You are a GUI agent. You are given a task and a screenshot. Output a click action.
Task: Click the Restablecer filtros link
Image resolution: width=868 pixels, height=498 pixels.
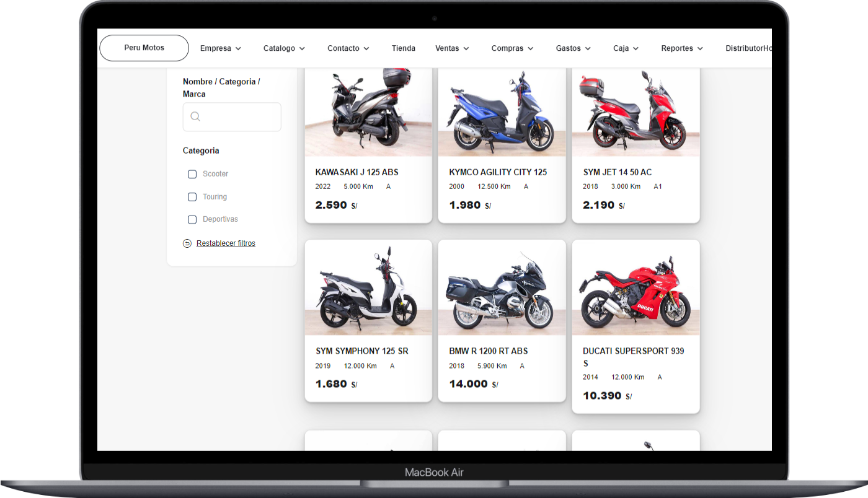pyautogui.click(x=226, y=243)
